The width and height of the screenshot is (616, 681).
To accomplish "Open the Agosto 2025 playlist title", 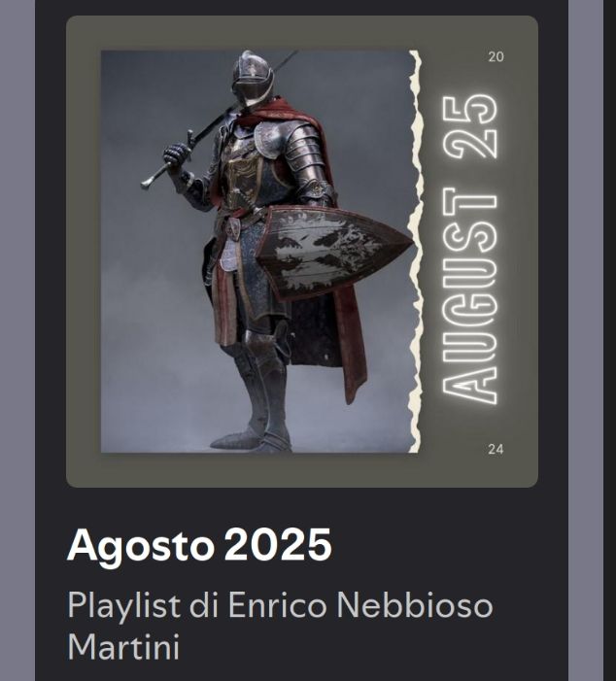I will click(x=199, y=546).
